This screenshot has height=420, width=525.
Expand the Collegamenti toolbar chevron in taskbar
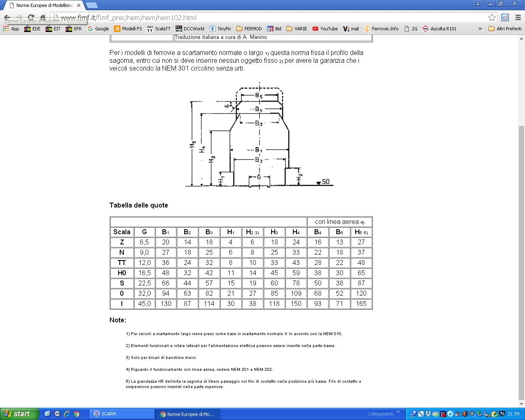point(398,412)
